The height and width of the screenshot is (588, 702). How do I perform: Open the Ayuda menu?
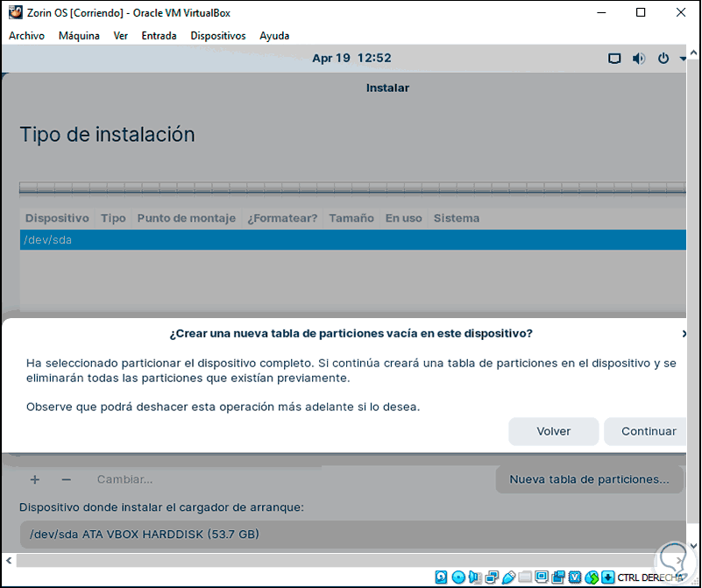click(274, 36)
